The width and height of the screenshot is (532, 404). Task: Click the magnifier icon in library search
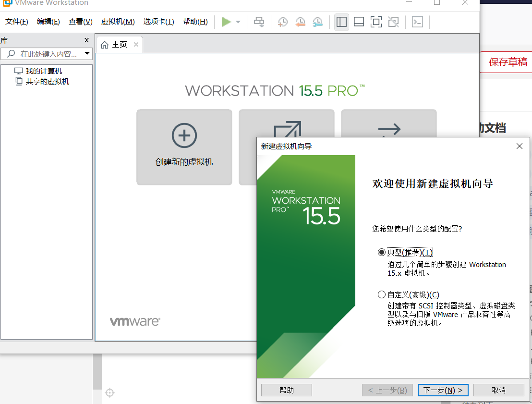click(x=11, y=54)
